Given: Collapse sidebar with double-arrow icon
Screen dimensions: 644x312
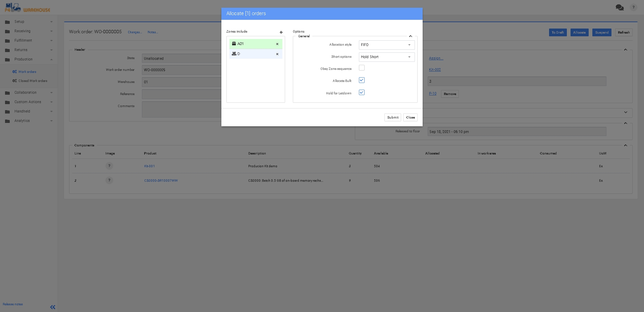Looking at the screenshot, I should (x=53, y=307).
